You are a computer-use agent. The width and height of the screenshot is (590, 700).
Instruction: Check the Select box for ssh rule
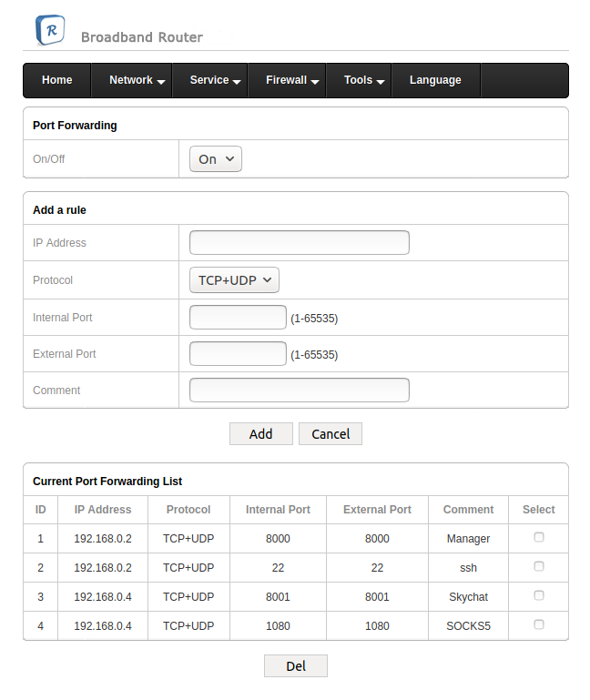pyautogui.click(x=539, y=566)
